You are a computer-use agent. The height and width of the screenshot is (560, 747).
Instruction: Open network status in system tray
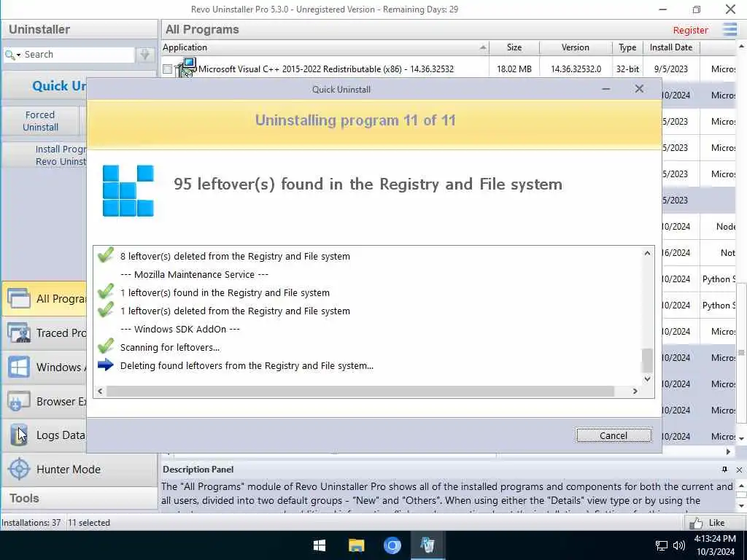pos(661,545)
